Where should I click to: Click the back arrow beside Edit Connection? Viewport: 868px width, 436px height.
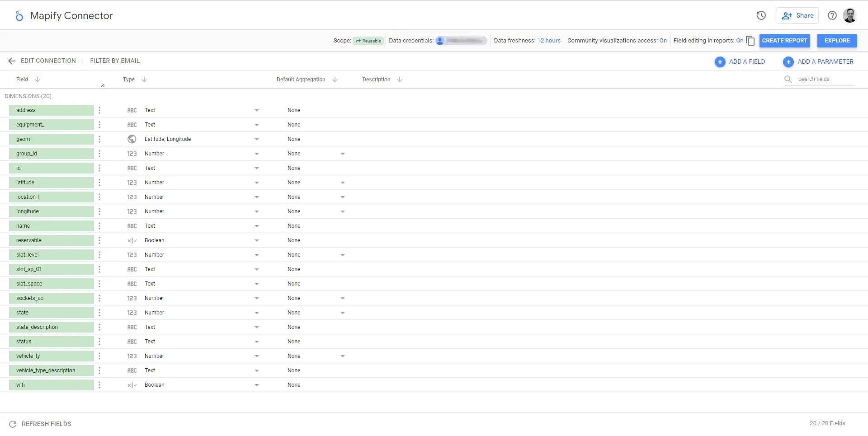click(12, 61)
